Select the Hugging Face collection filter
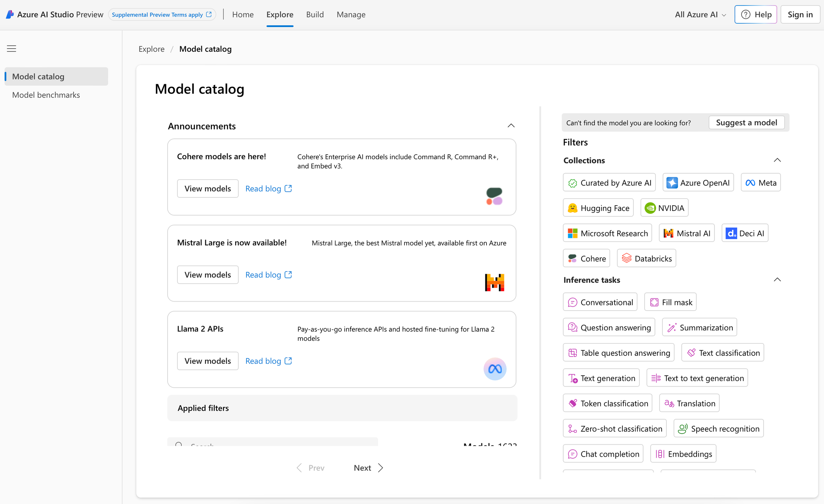Image resolution: width=824 pixels, height=504 pixels. click(x=598, y=208)
